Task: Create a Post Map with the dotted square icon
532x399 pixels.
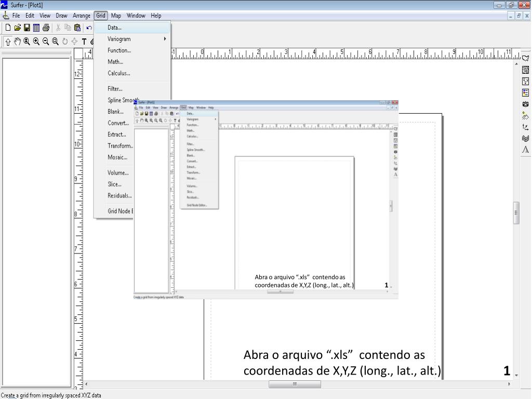Action: pos(526,82)
